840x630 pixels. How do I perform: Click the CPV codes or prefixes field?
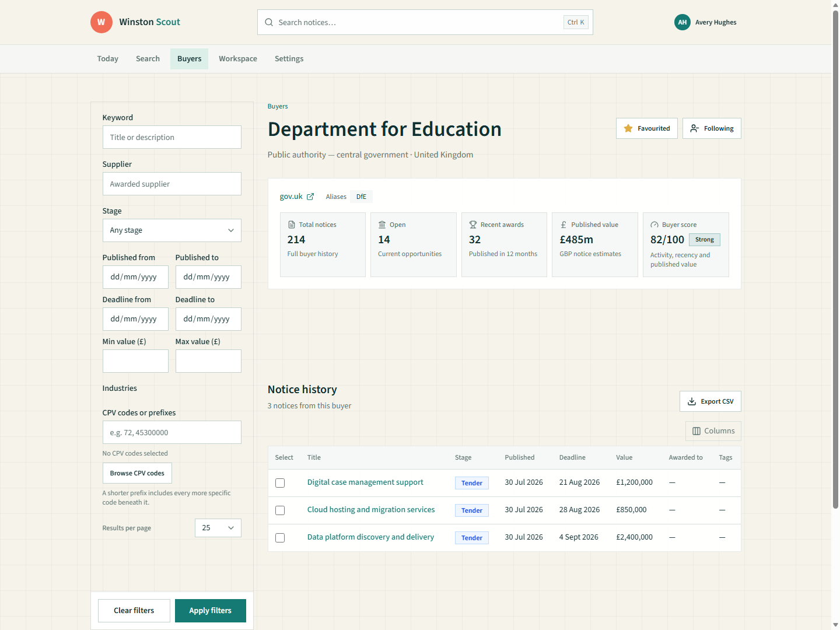click(172, 432)
